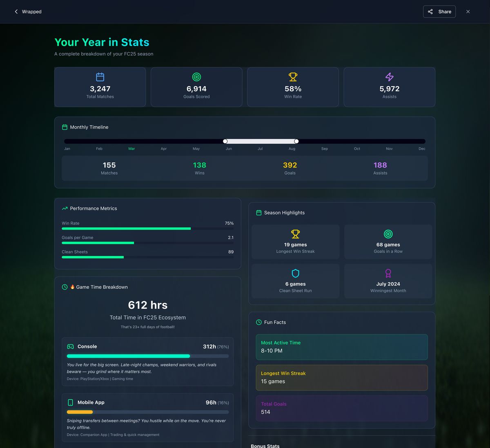Click the Mobile App phone icon
Viewport: 490px width, 448px height.
point(71,403)
